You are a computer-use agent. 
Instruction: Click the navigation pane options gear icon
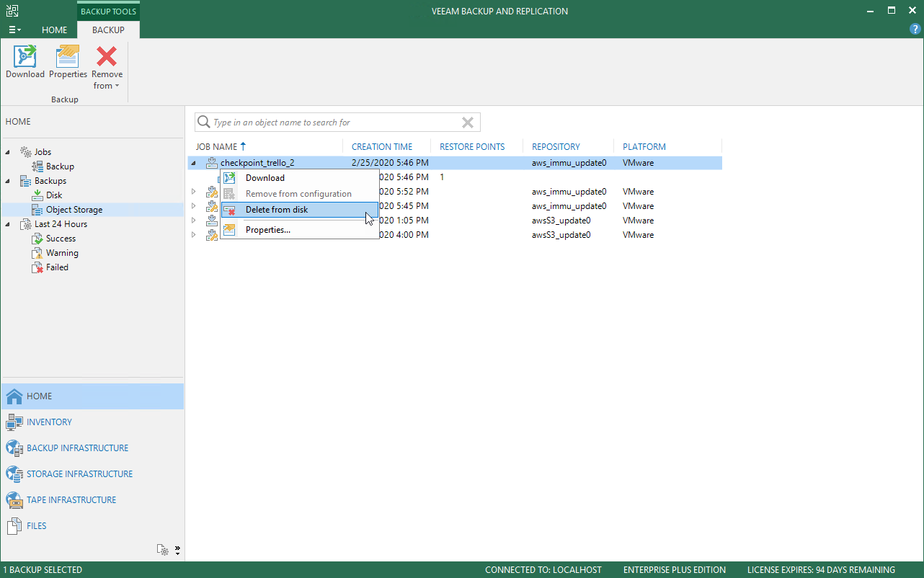164,550
